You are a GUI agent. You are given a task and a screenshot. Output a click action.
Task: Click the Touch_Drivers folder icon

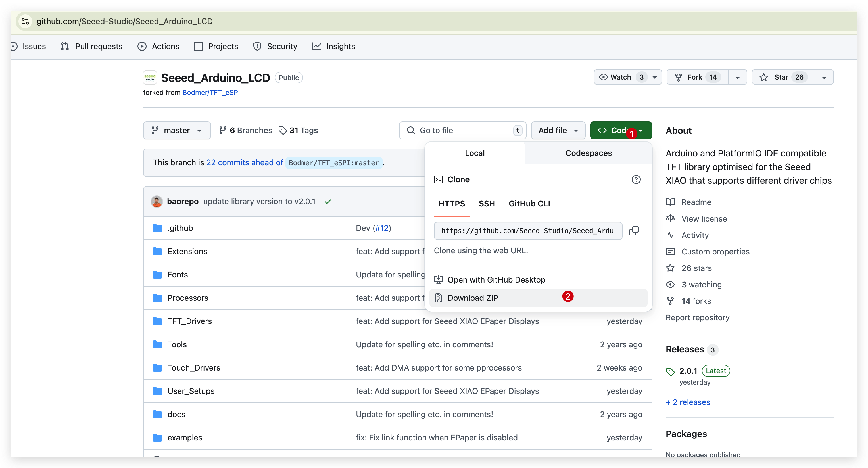click(x=157, y=367)
